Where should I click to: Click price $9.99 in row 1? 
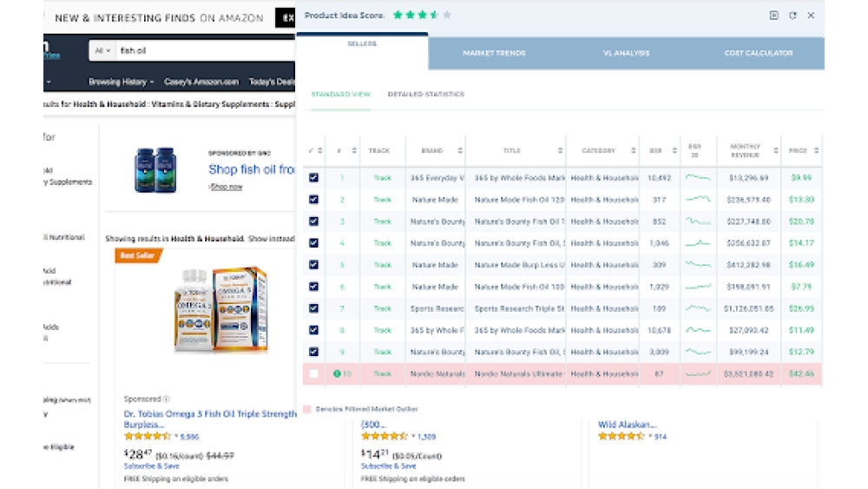[x=801, y=178]
